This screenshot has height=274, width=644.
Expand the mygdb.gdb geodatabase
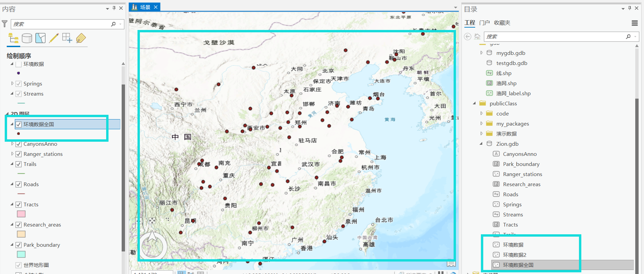482,53
